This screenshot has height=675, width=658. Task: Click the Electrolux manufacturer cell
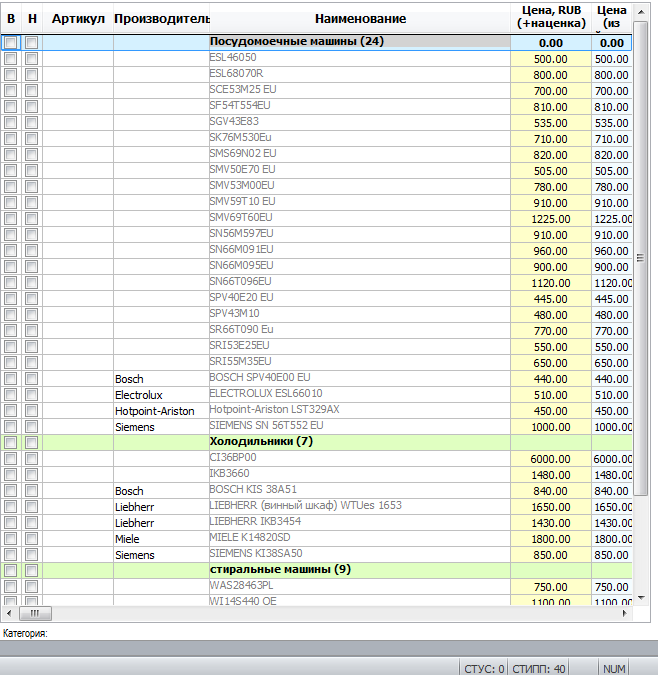point(161,394)
